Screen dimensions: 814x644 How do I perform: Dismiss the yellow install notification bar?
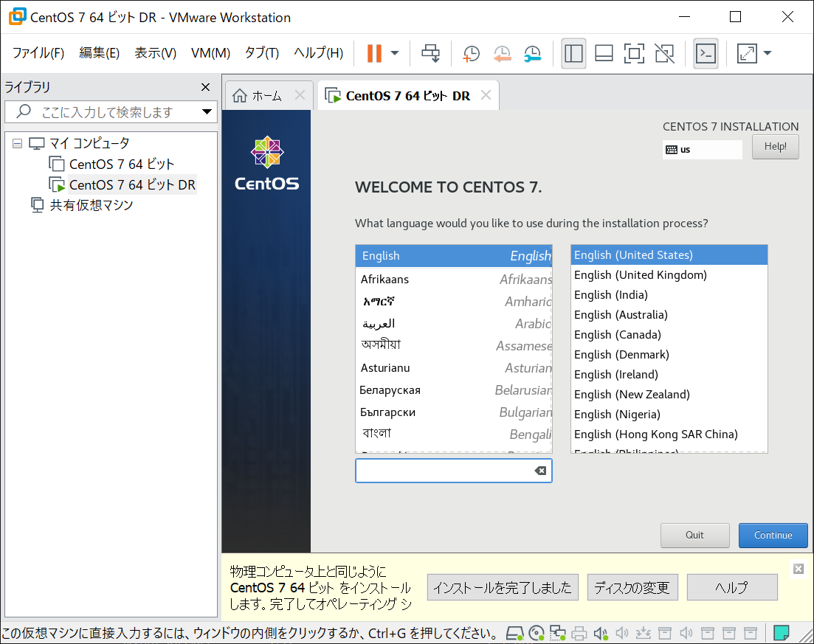click(799, 568)
